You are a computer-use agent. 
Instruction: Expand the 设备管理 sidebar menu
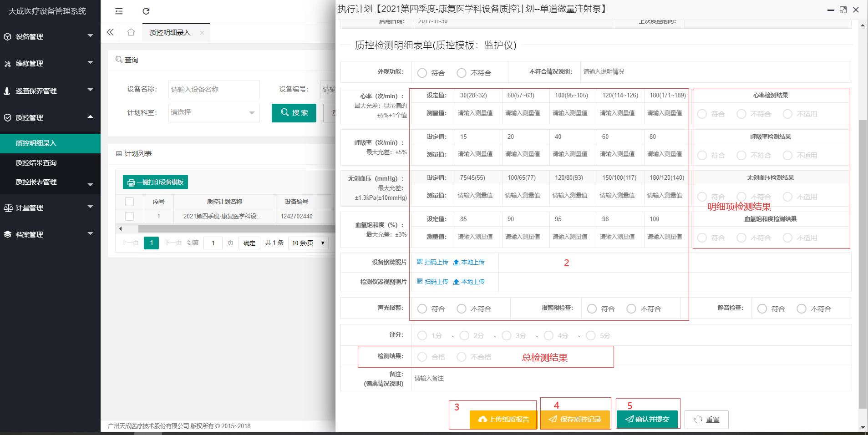[x=50, y=36]
